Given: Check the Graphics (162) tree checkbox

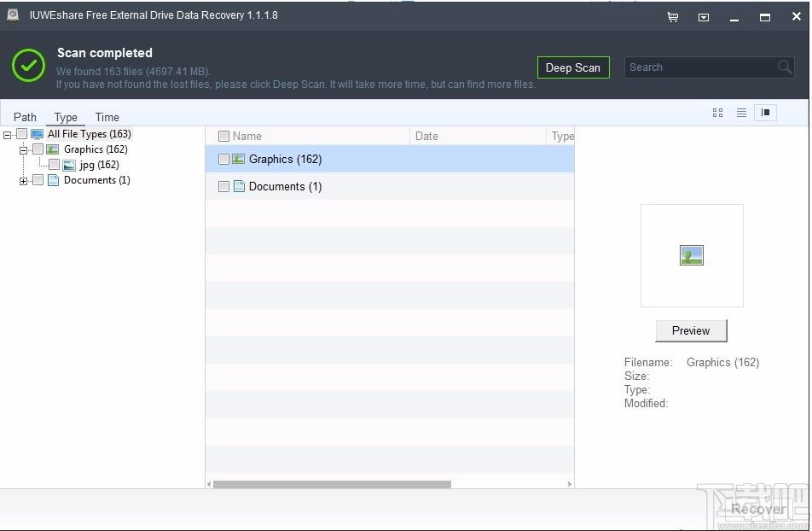Looking at the screenshot, I should coord(38,149).
